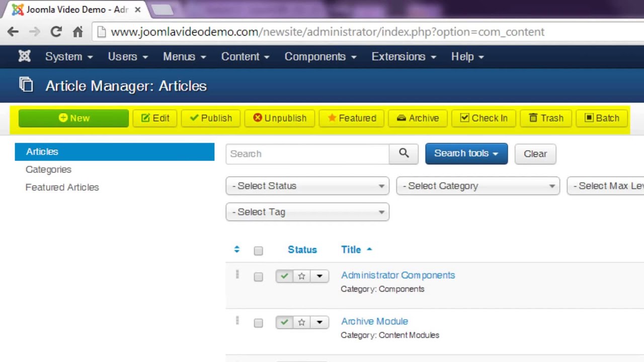Screen dimensions: 644x362
Task: Click the Featured toolbar button
Action: coord(352,118)
